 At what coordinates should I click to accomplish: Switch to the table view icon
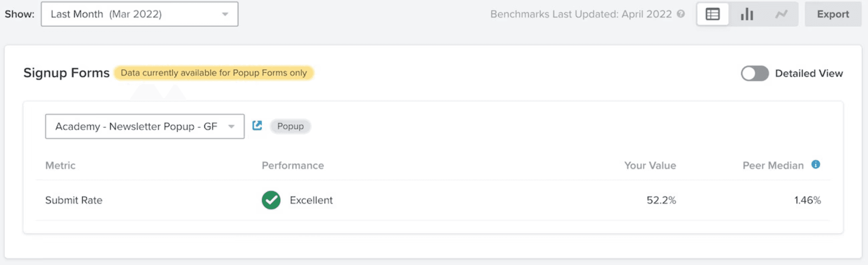point(712,14)
